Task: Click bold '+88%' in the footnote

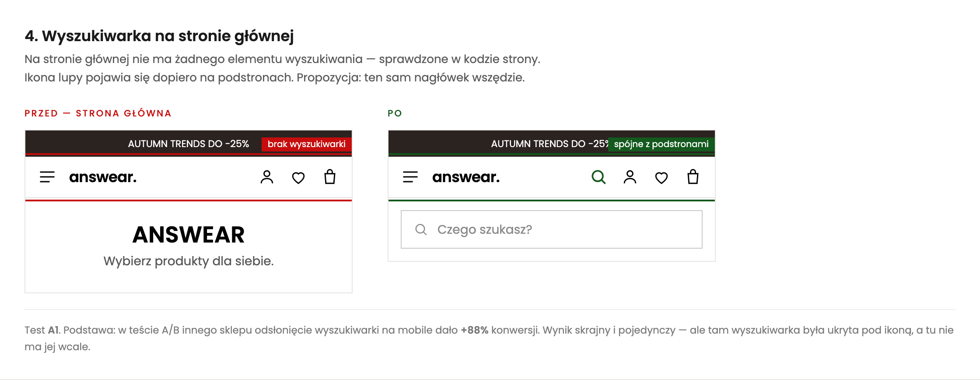Action: (x=475, y=330)
